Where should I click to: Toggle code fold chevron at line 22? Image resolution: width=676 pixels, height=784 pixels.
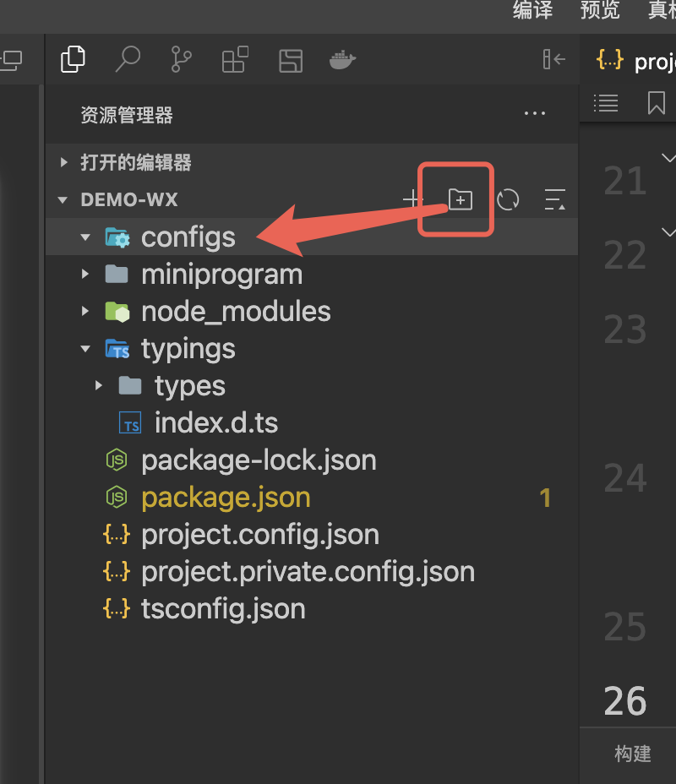668,232
